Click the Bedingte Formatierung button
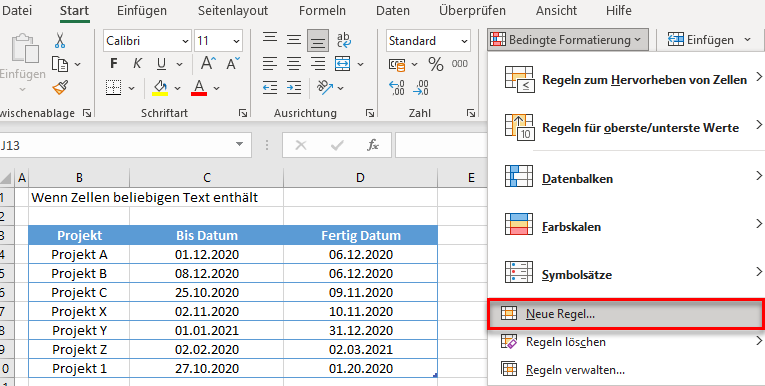Image resolution: width=765 pixels, height=386 pixels. pos(567,40)
